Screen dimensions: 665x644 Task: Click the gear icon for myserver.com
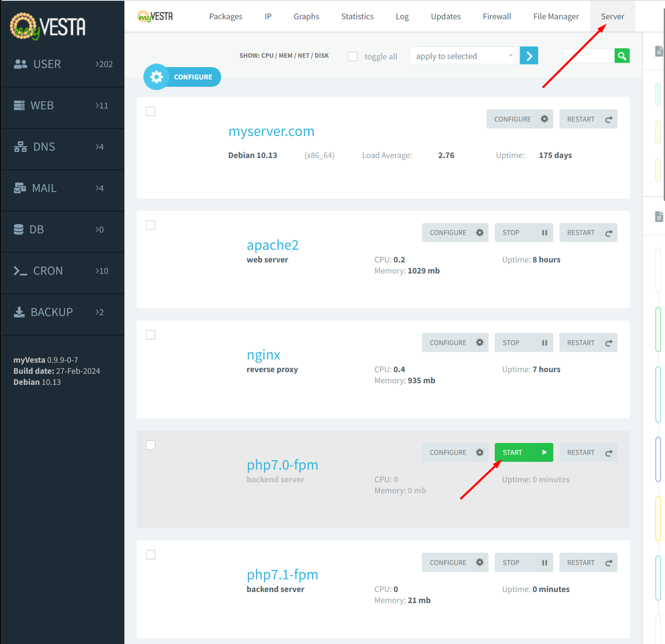tap(544, 119)
